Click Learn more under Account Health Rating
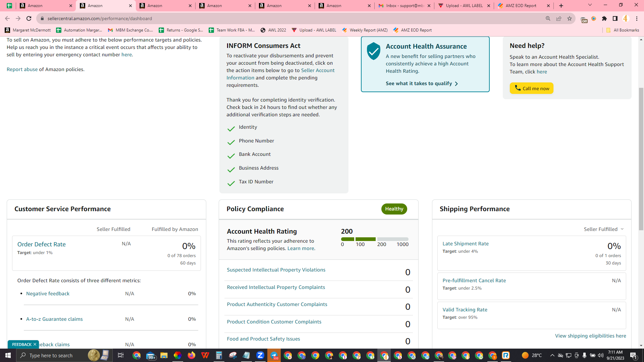Image resolution: width=644 pixels, height=362 pixels. point(301,248)
